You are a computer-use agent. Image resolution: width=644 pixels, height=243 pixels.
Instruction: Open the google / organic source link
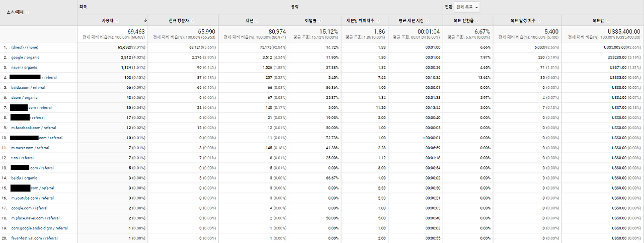[24, 57]
